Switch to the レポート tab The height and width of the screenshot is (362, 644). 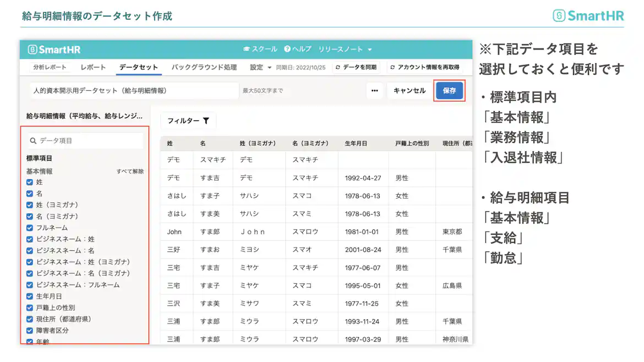point(93,67)
